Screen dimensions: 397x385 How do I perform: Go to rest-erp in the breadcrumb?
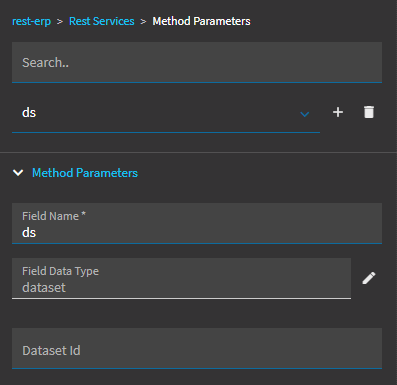click(31, 21)
